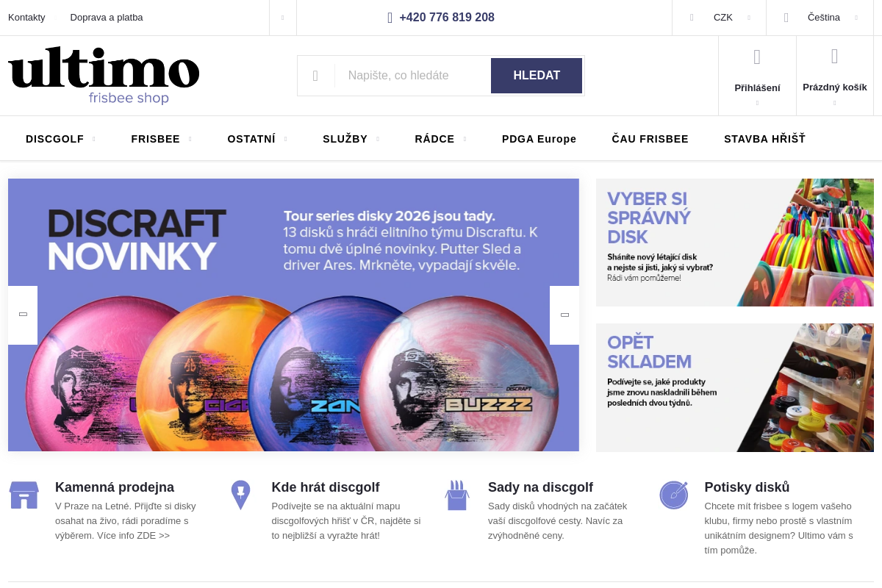The image size is (882, 588).
Task: Open the CZK currency dropdown
Action: 720,18
